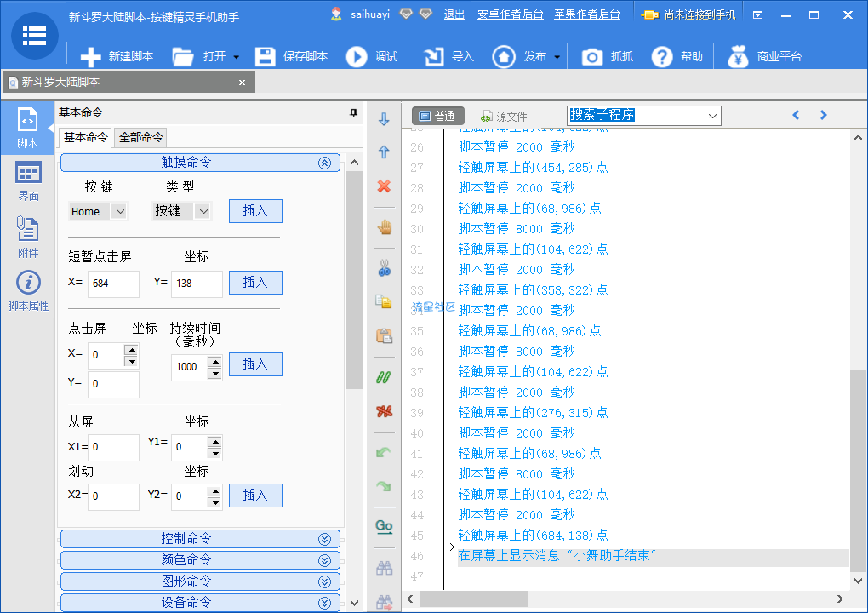Collapse the 触摸命令 section
Viewport: 868px width, 613px height.
324,163
